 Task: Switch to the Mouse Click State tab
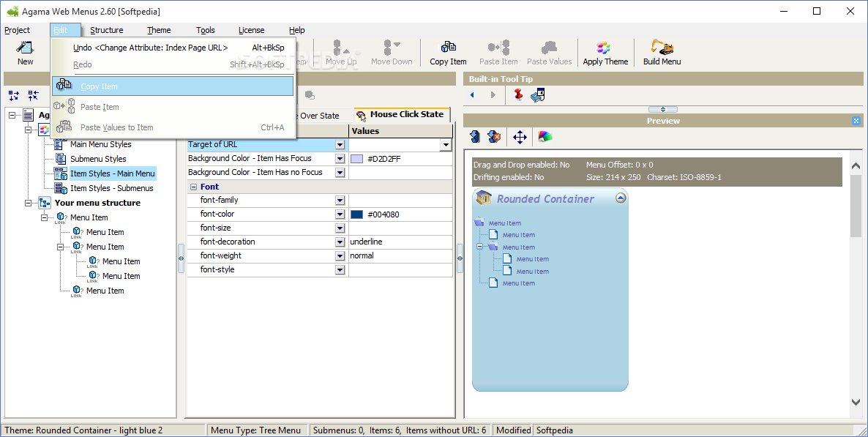pos(402,115)
